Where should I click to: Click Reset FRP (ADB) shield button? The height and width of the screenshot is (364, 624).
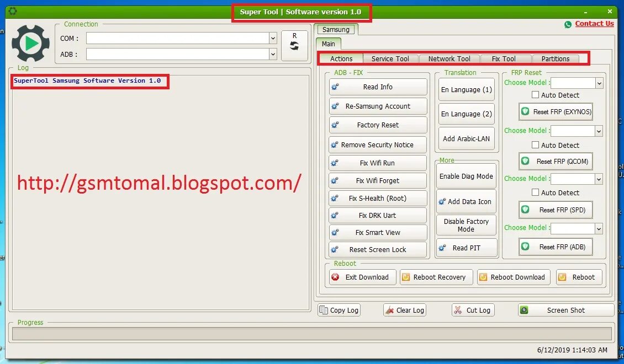[x=556, y=247]
